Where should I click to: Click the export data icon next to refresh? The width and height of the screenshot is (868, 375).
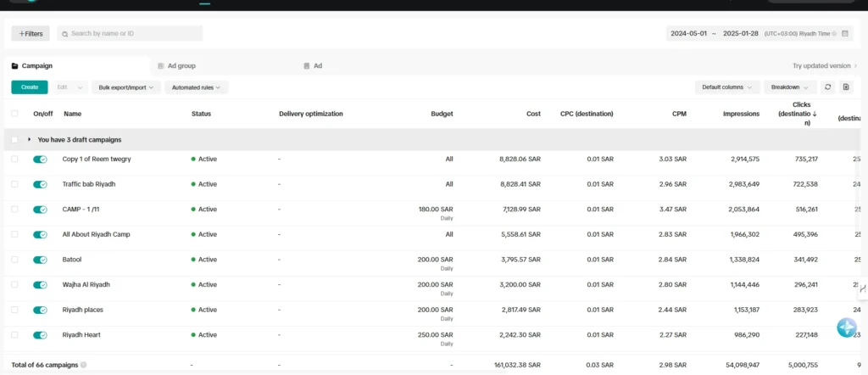[x=845, y=87]
